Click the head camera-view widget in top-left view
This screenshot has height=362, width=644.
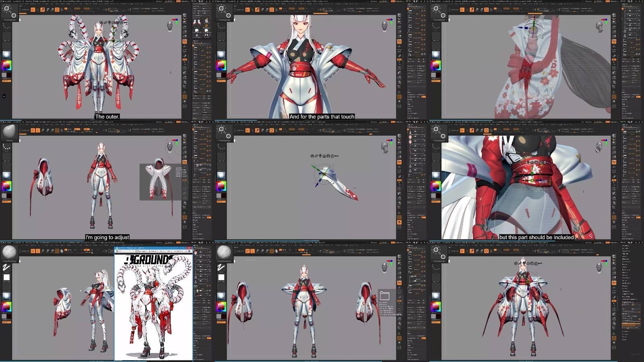169,27
